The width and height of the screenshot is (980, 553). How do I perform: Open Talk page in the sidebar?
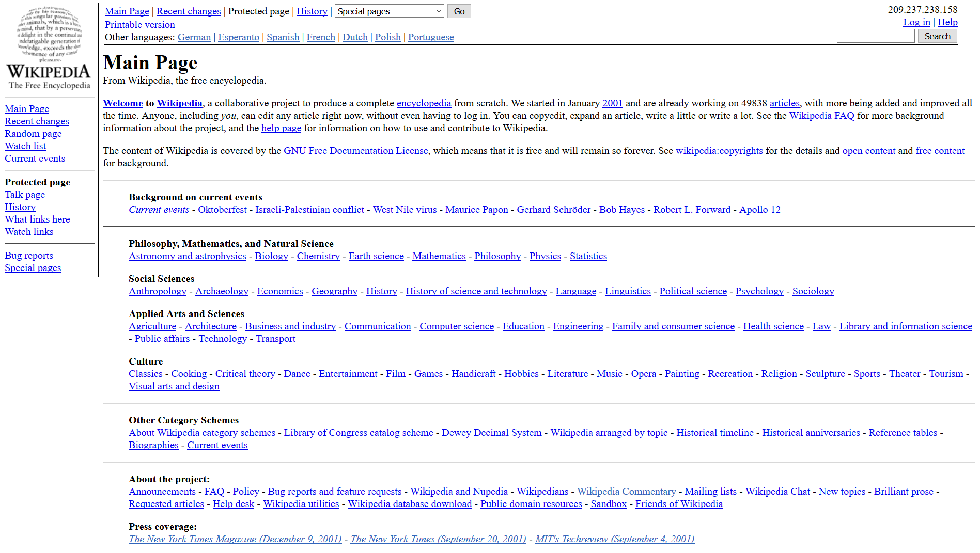25,195
